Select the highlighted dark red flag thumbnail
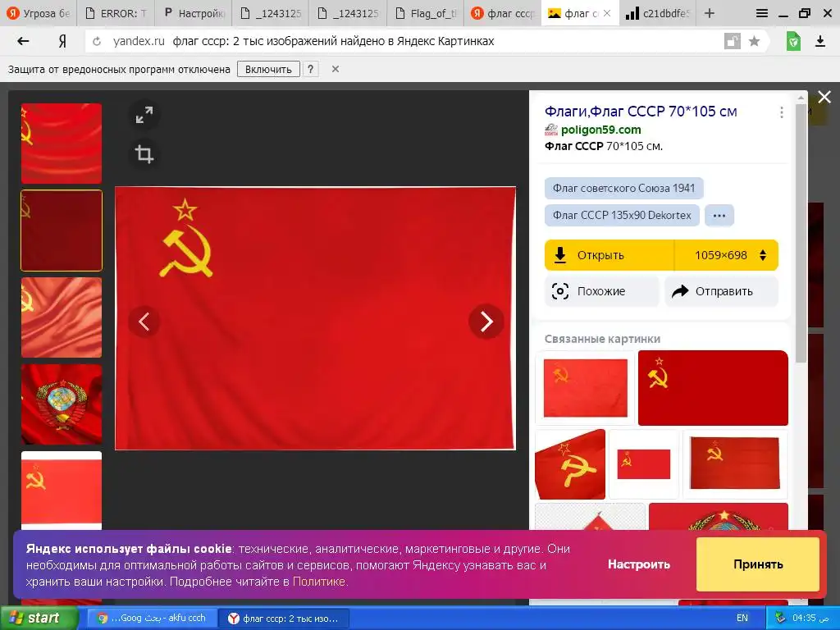The image size is (840, 630). click(61, 231)
